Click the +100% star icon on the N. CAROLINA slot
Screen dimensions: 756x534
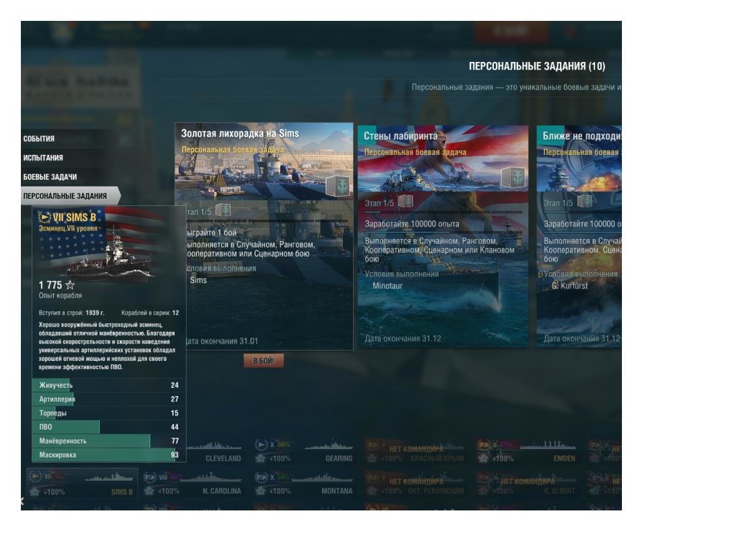(150, 491)
